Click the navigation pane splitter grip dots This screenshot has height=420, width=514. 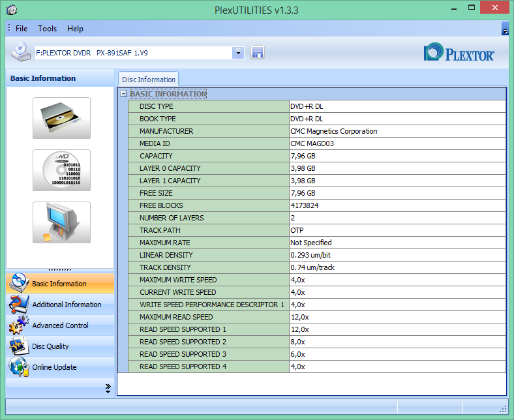point(60,270)
